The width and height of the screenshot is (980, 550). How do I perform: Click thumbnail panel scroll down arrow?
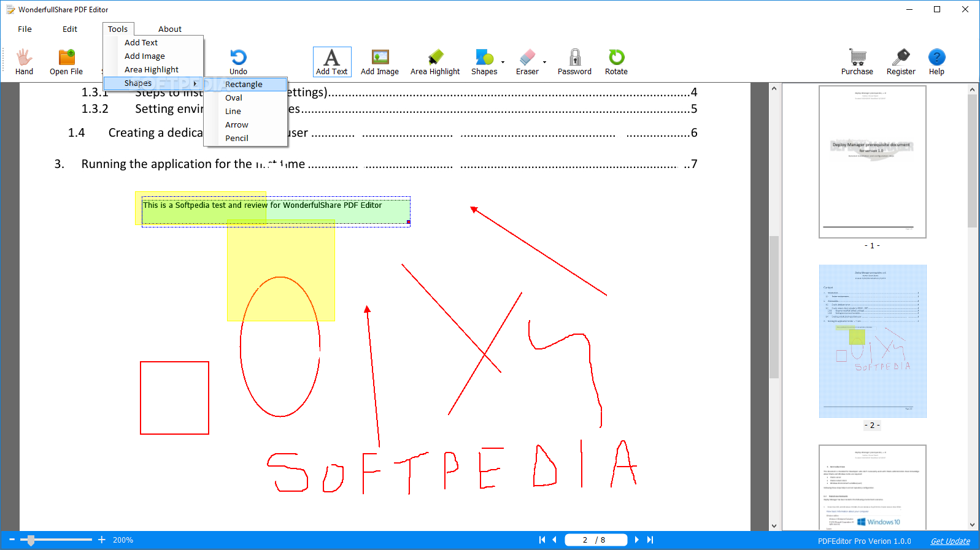(972, 525)
